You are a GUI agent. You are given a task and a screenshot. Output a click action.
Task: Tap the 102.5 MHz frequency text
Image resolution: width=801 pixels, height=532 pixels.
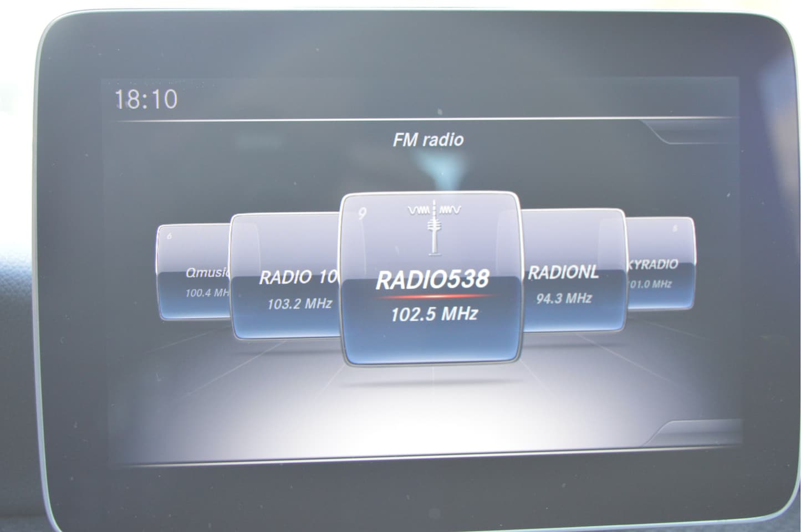(x=434, y=314)
